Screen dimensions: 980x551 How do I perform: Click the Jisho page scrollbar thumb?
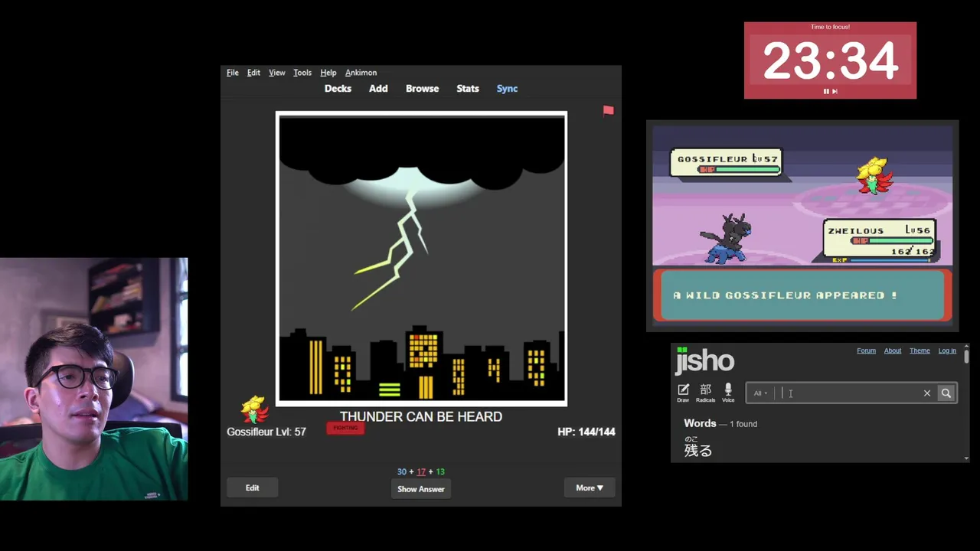pos(966,357)
